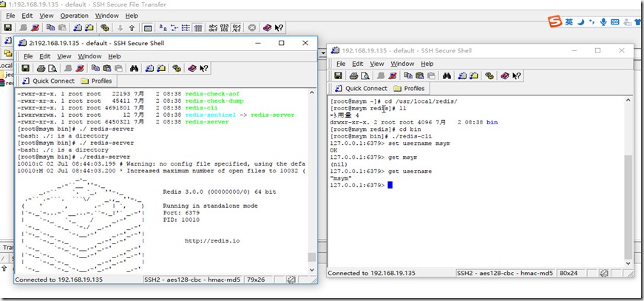
Task: Open New Terminal Window from File Transfer toolbar
Action: click(78, 28)
